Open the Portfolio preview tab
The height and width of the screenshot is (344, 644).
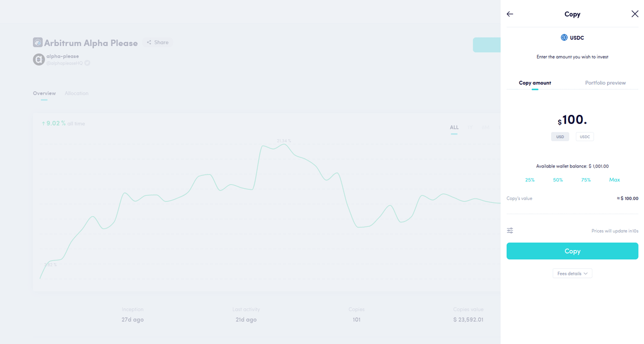605,83
